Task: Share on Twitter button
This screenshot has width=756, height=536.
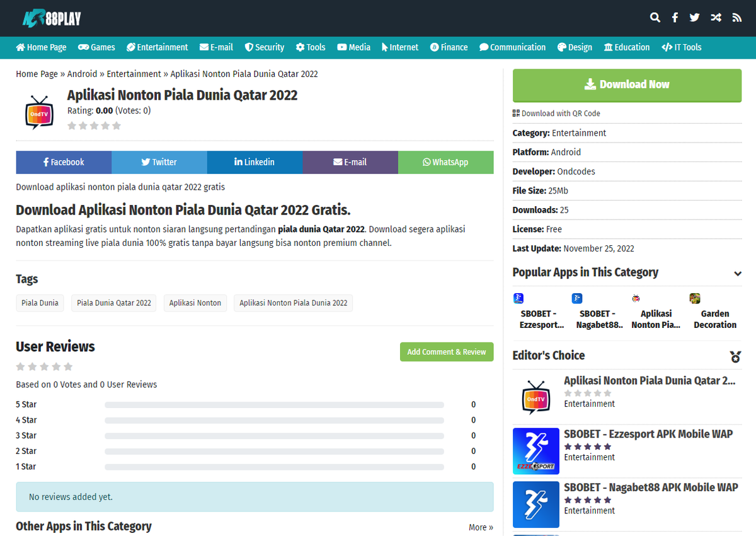Action: (x=159, y=162)
